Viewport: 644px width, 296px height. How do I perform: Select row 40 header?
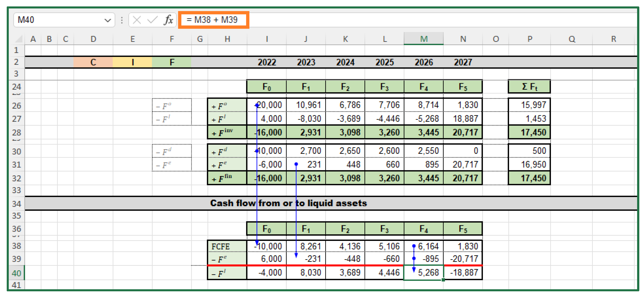16,273
